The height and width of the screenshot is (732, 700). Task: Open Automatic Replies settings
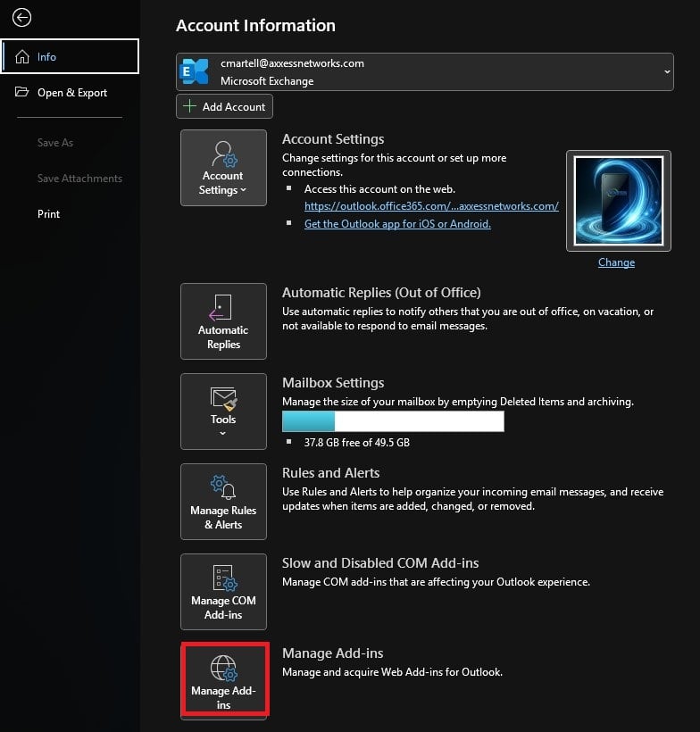click(223, 321)
